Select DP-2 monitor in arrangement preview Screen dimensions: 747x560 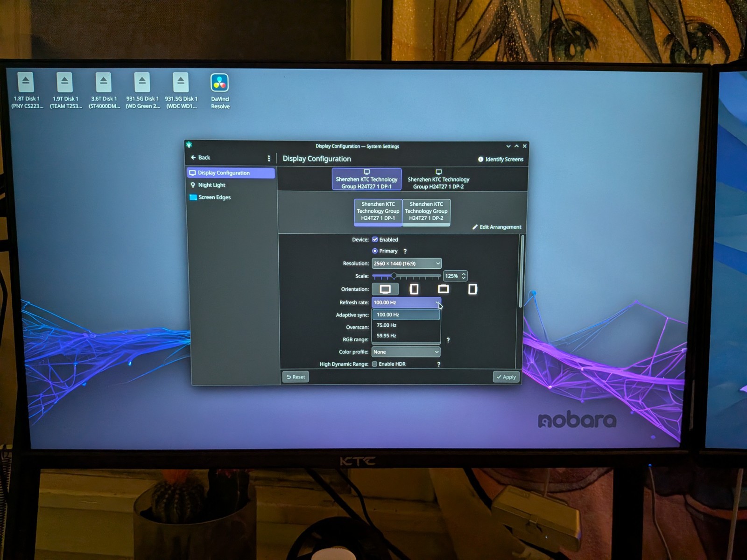coord(426,212)
